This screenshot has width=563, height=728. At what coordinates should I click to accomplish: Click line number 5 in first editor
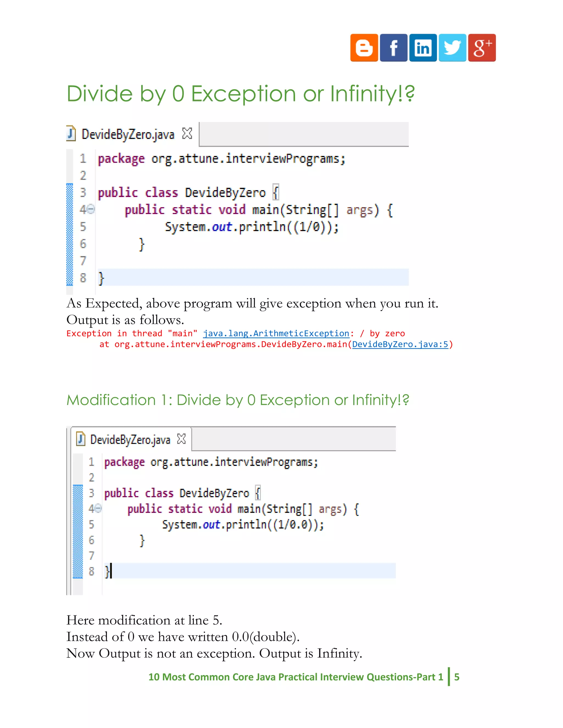[x=83, y=227]
